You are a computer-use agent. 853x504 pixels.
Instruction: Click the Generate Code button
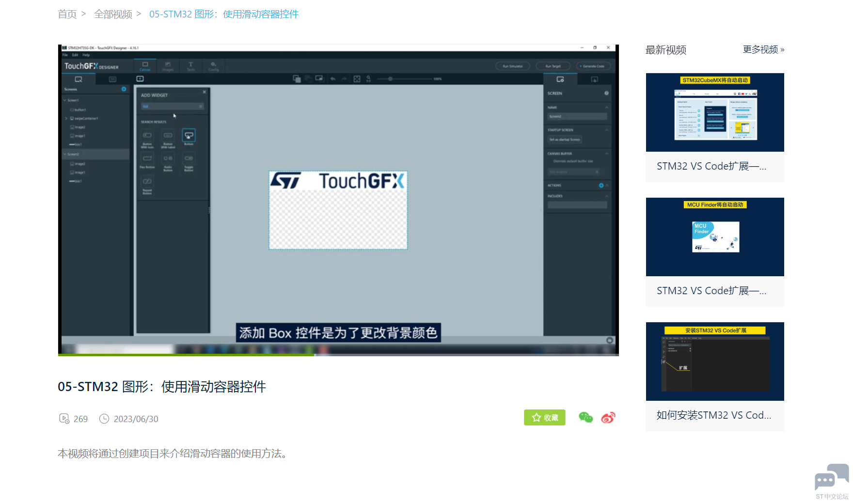(x=594, y=66)
